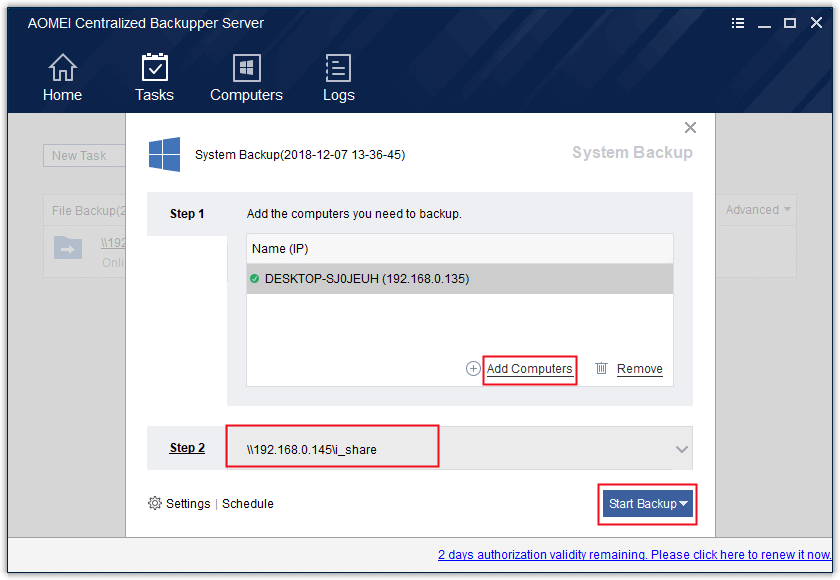Select the \\192.168.0.145\i_share destination path
This screenshot has width=840, height=580.
[x=311, y=449]
